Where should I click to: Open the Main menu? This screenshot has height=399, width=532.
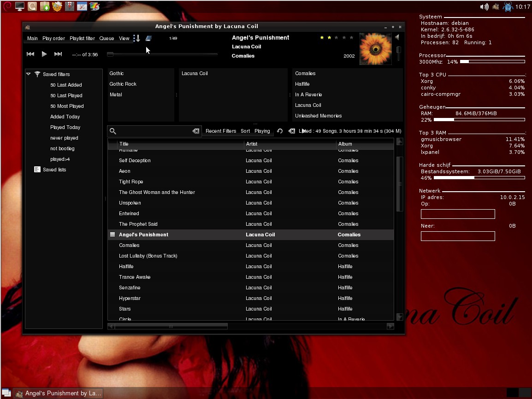pyautogui.click(x=32, y=38)
